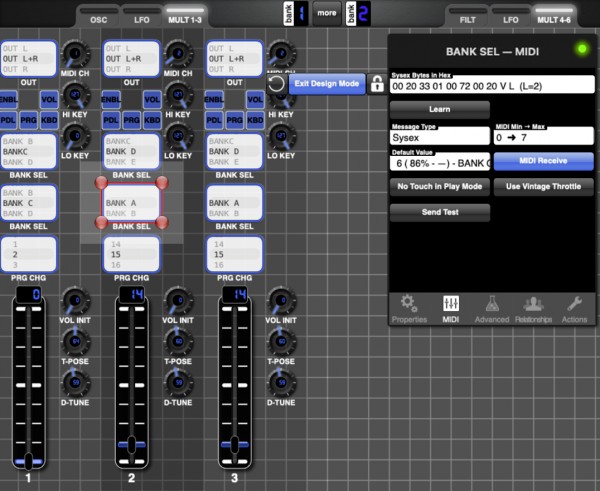This screenshot has height=491, width=600.
Task: Click channel 3 volume fader handle
Action: tap(235, 444)
